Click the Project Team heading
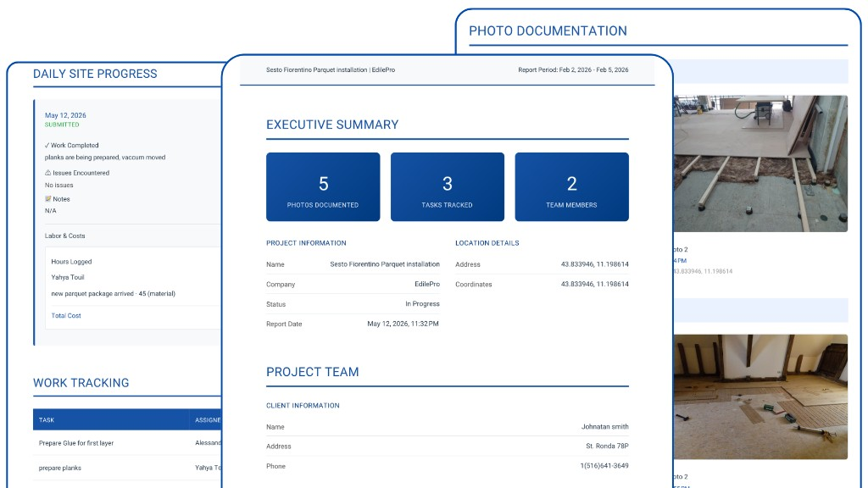 click(x=312, y=372)
